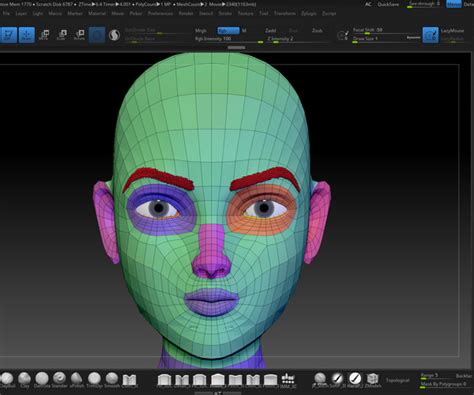Select the ZModeler brush
Screen dimensions: 474x395
(x=372, y=380)
